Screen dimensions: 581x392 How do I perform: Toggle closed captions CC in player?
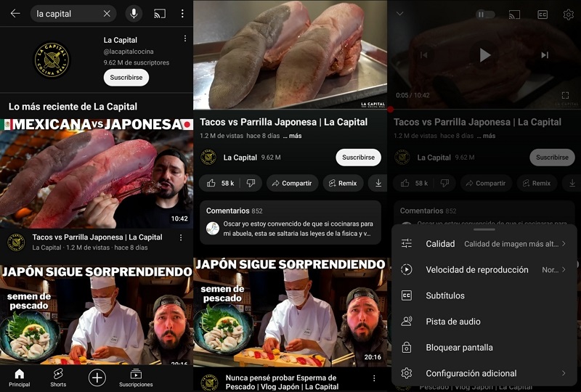pos(543,15)
